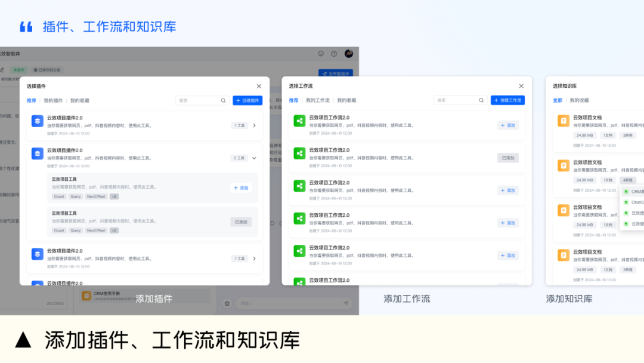Close the 选择工作流 dialog
The height and width of the screenshot is (363, 644).
[x=521, y=86]
